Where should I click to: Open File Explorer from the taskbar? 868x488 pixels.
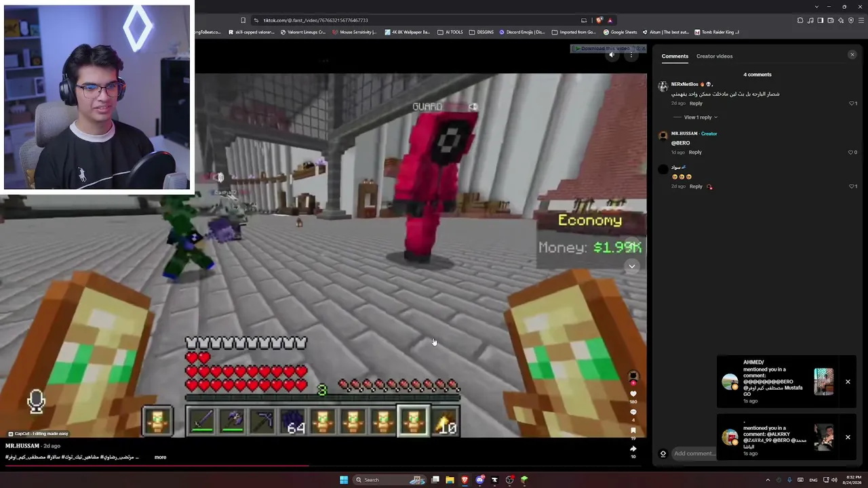[450, 480]
